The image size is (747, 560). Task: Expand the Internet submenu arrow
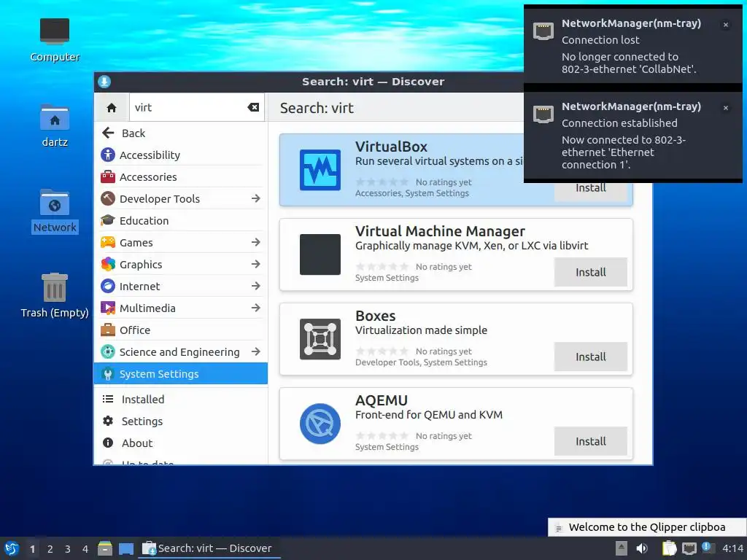256,286
